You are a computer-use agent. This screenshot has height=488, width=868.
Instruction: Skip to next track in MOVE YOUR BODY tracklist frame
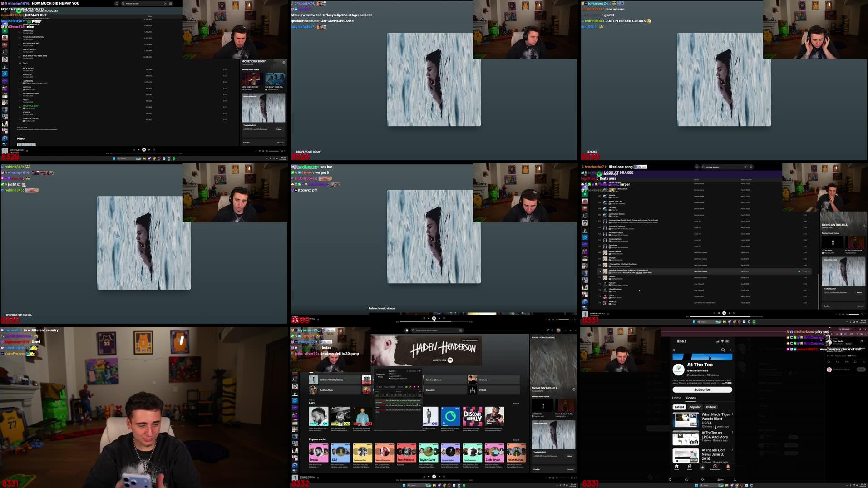pyautogui.click(x=149, y=149)
